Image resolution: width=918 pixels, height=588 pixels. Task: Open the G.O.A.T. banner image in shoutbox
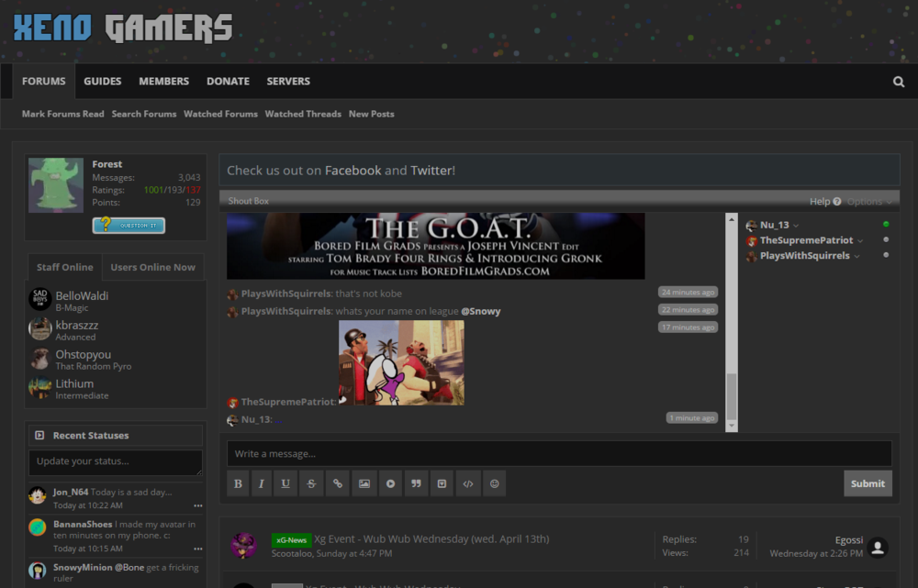(x=435, y=246)
